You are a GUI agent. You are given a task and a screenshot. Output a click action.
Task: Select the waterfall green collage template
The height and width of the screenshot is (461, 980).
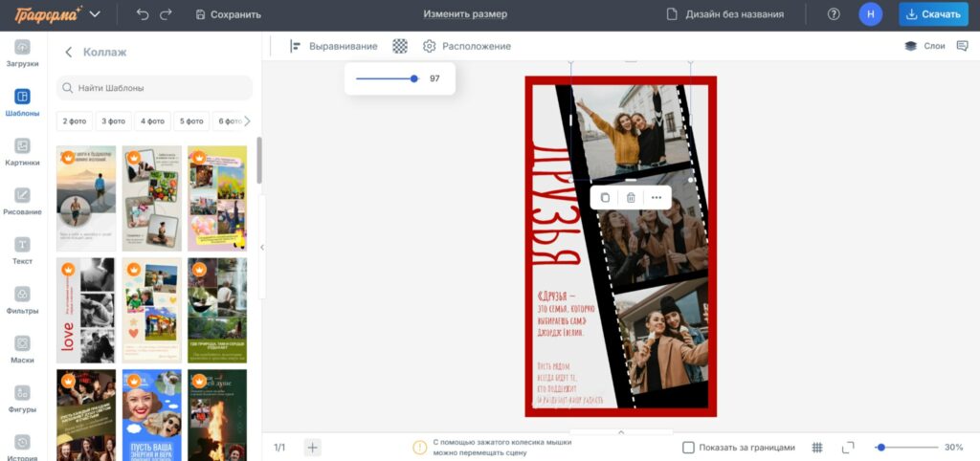click(217, 311)
